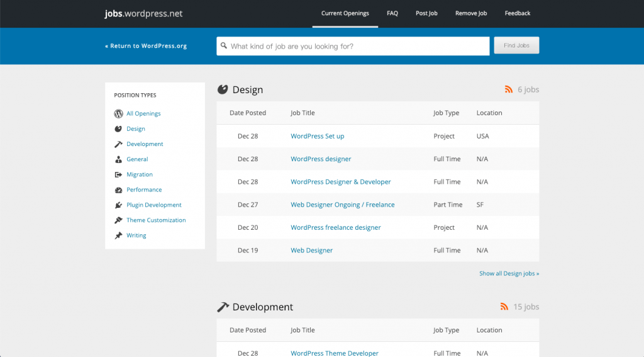Choose Plugin Development position type
This screenshot has width=644, height=357.
tap(153, 205)
